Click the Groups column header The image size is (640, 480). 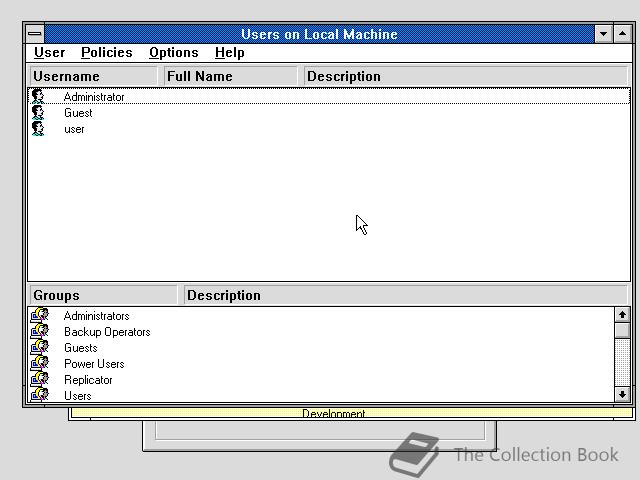103,295
